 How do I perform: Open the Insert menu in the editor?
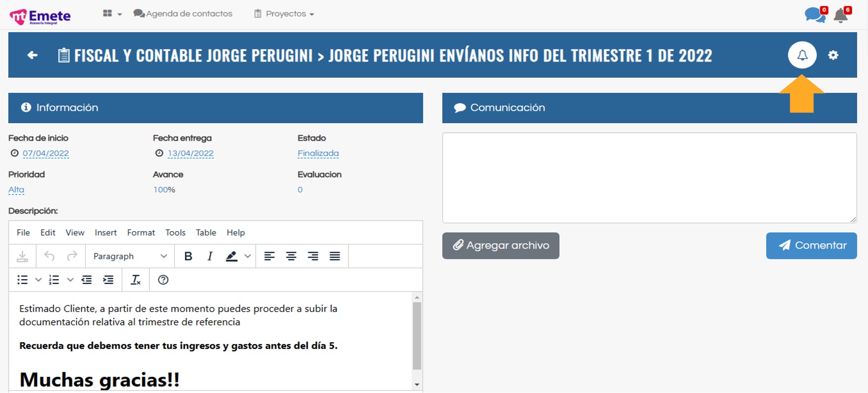(x=105, y=233)
